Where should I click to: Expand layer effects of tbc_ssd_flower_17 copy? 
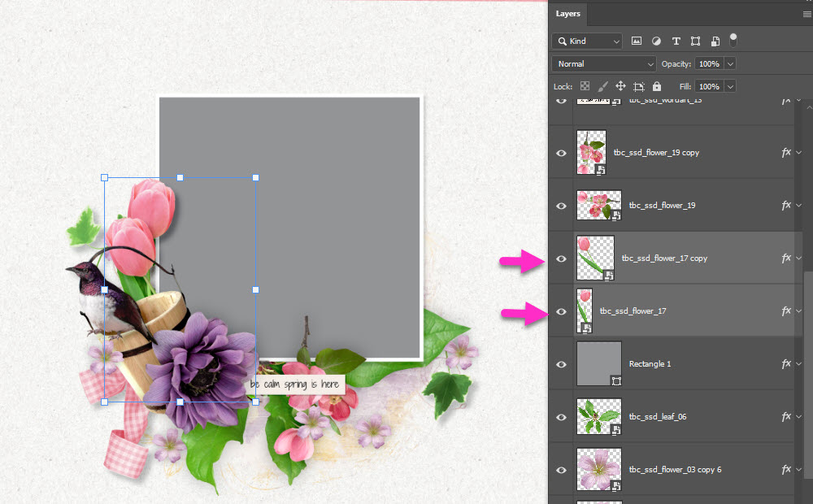click(798, 259)
